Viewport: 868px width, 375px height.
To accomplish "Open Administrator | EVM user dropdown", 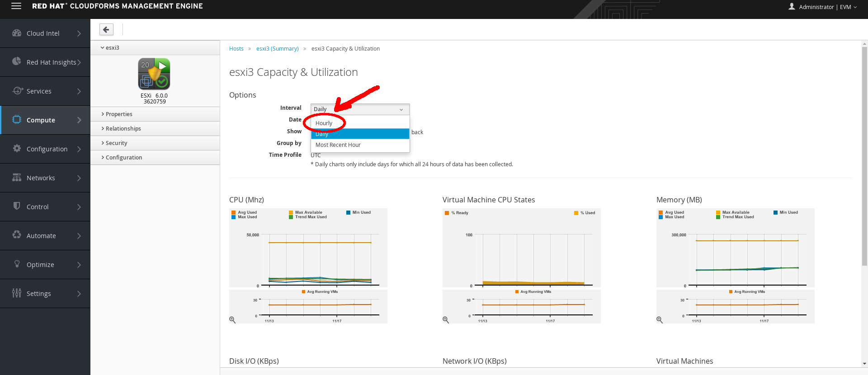I will [x=822, y=7].
